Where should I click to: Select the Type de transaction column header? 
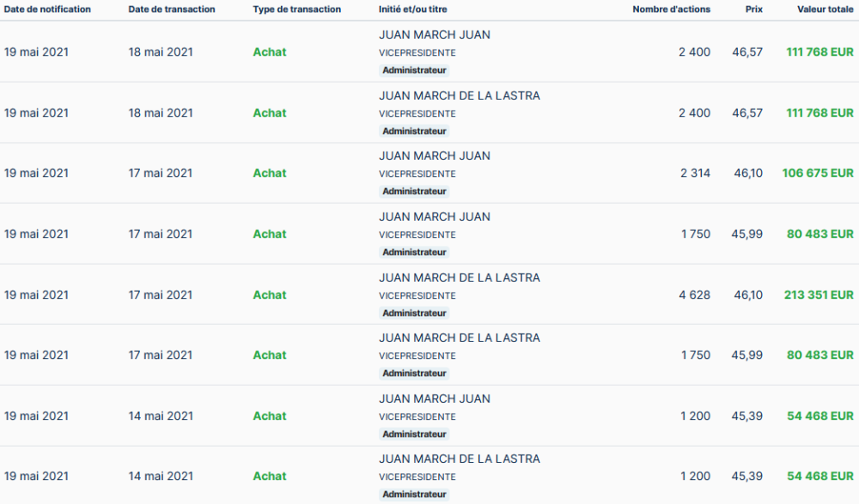coord(296,9)
